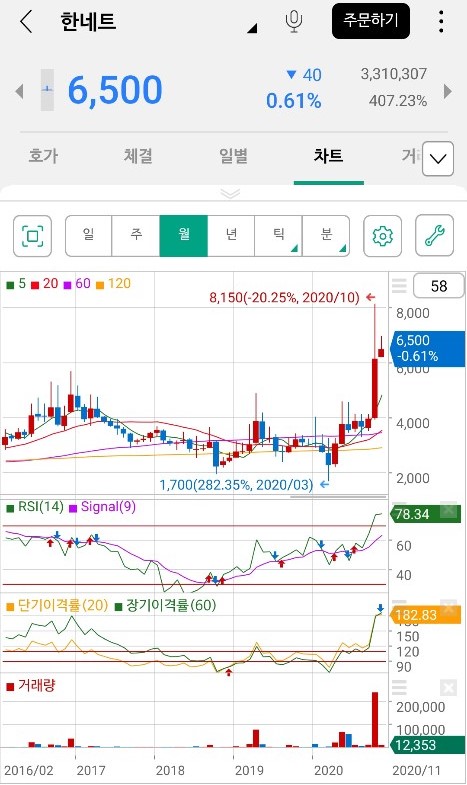
Task: Tap the traded volume 3,310,307
Action: pyautogui.click(x=394, y=74)
